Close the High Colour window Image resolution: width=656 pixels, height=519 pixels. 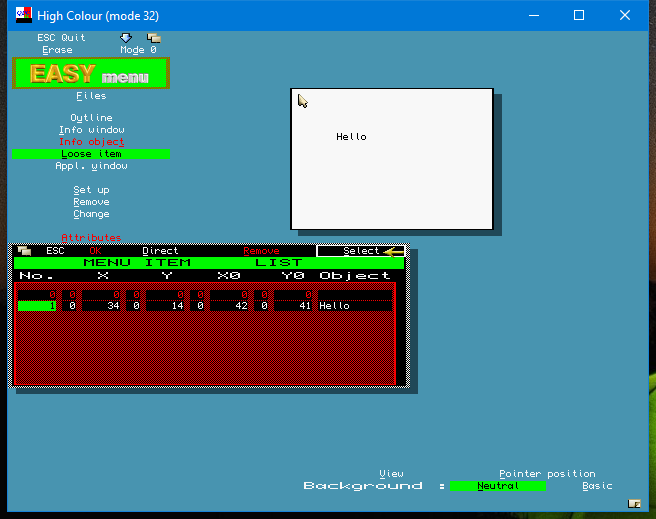625,15
